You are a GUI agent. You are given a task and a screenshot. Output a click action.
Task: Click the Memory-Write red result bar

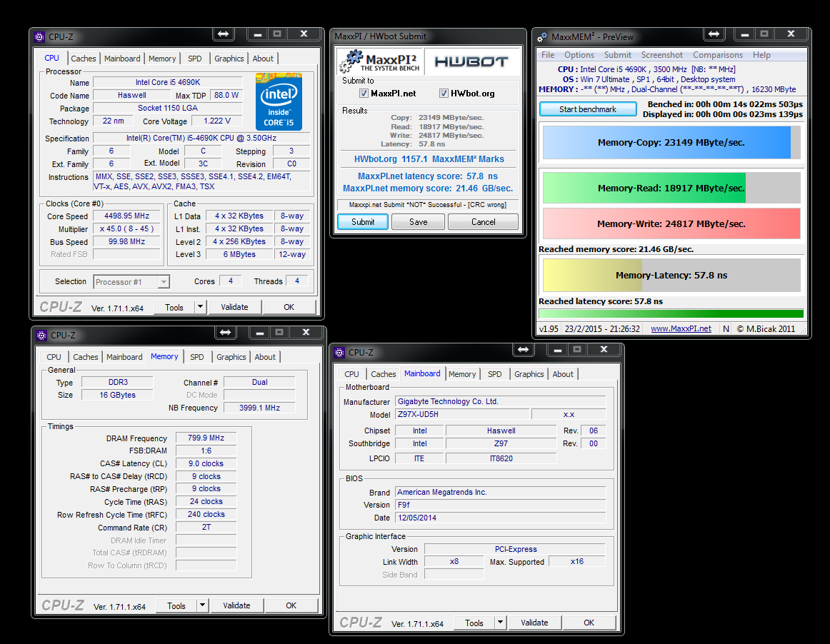point(671,223)
